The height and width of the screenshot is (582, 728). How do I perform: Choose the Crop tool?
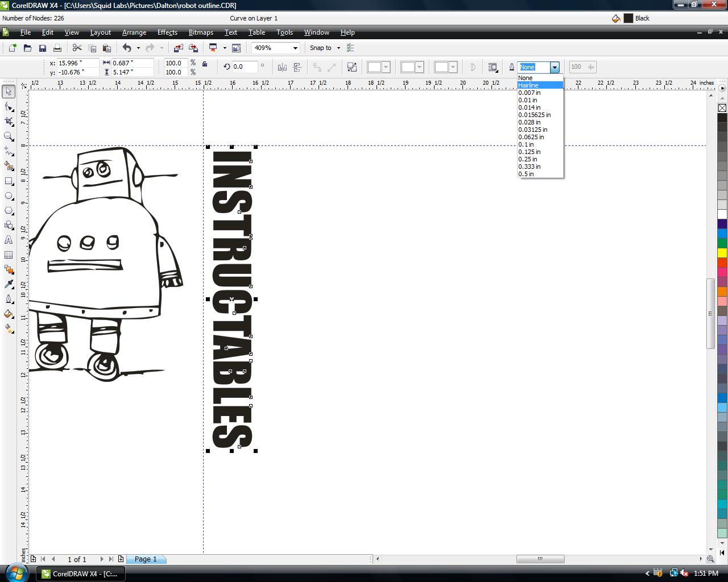[x=9, y=122]
